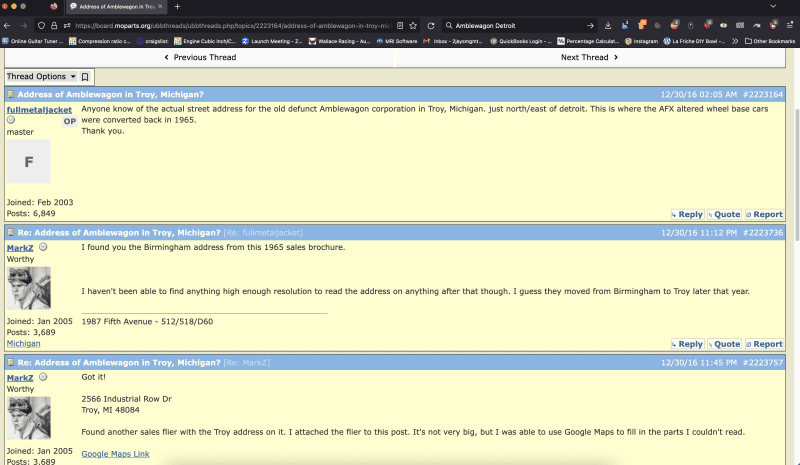800x465 pixels.
Task: Click the forward navigation arrow
Action: click(23, 26)
